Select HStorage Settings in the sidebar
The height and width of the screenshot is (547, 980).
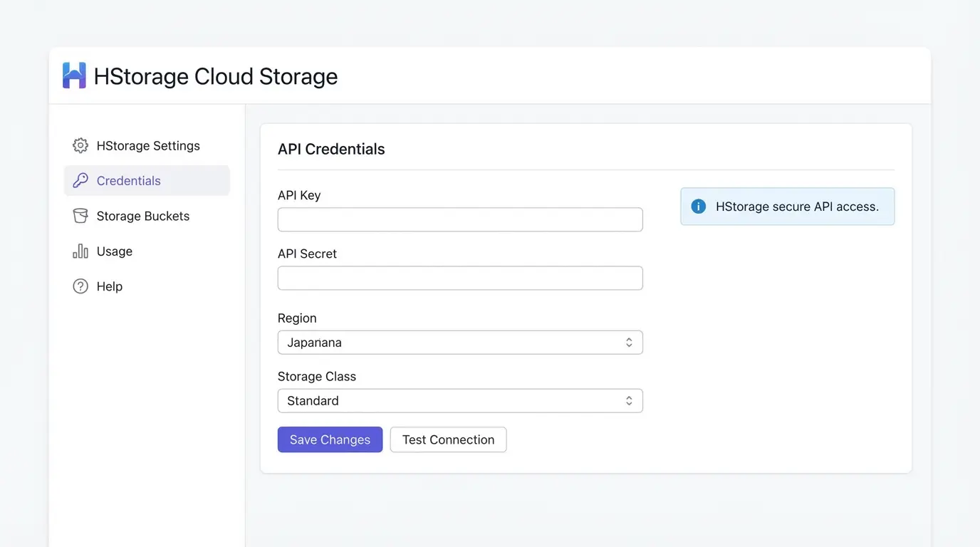point(148,145)
